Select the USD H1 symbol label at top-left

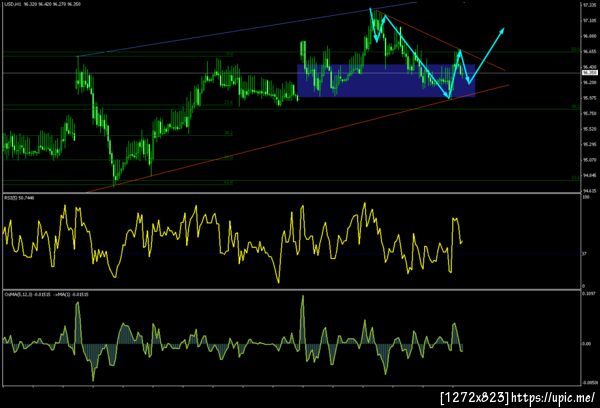11,4
